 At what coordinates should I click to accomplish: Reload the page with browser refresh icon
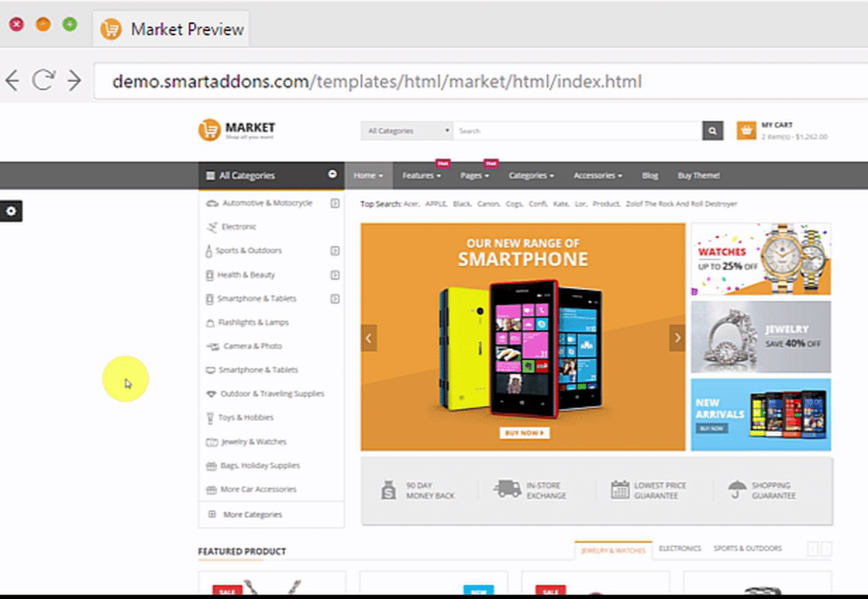(43, 81)
